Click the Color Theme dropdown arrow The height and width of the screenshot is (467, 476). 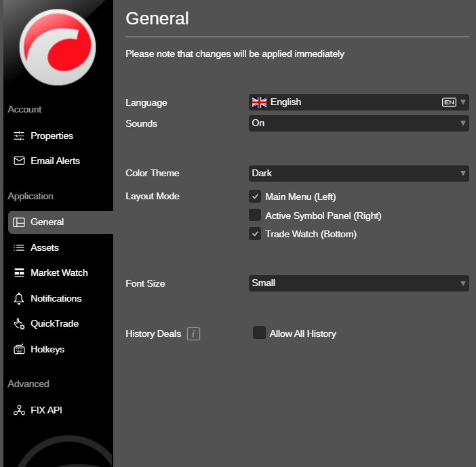pyautogui.click(x=463, y=174)
